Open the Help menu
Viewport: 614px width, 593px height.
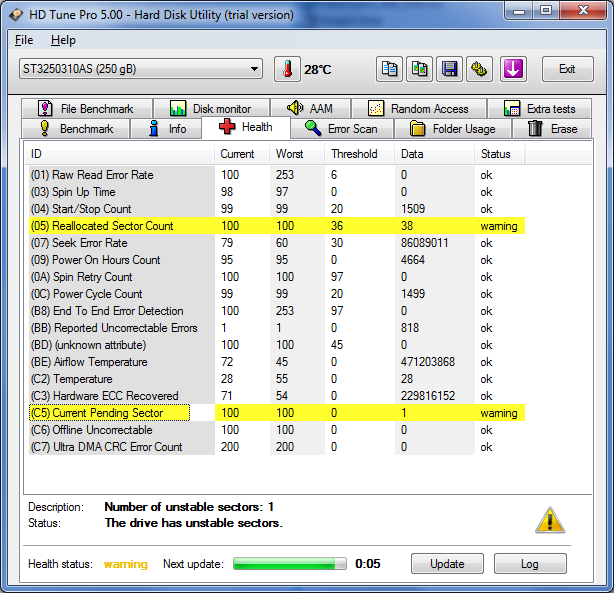coord(63,40)
